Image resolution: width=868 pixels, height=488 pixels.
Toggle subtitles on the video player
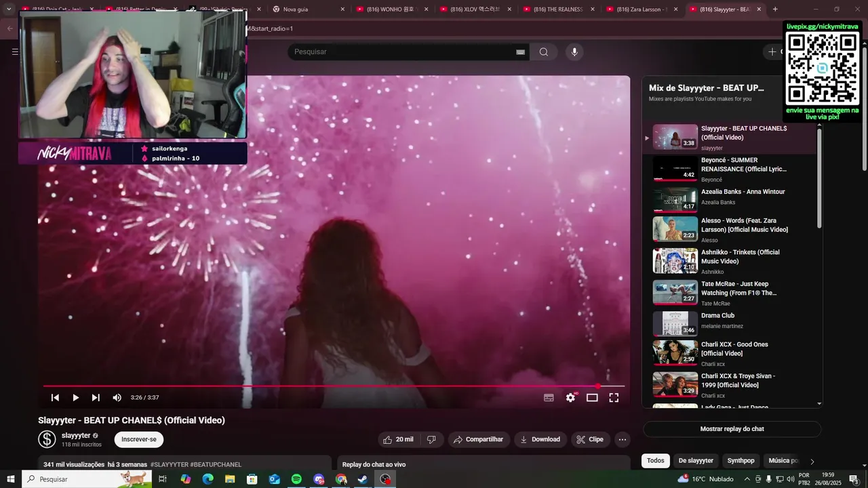click(x=549, y=398)
